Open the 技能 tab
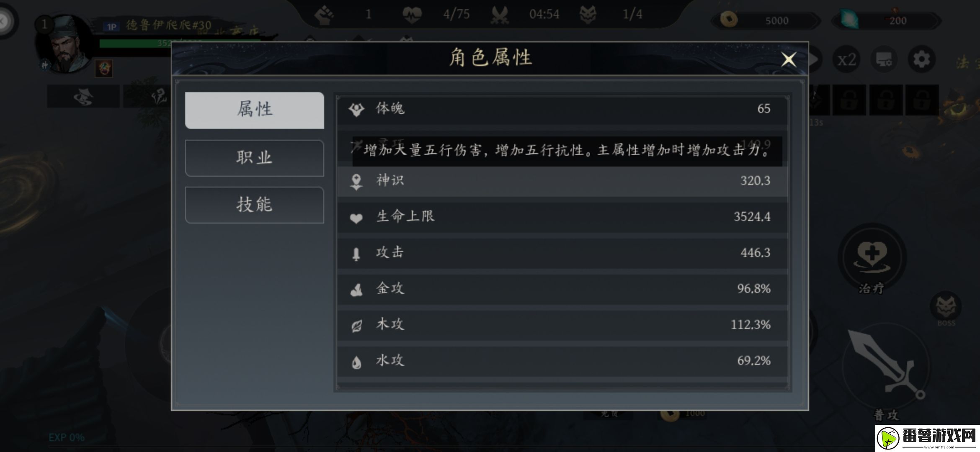980x452 pixels. click(x=254, y=205)
